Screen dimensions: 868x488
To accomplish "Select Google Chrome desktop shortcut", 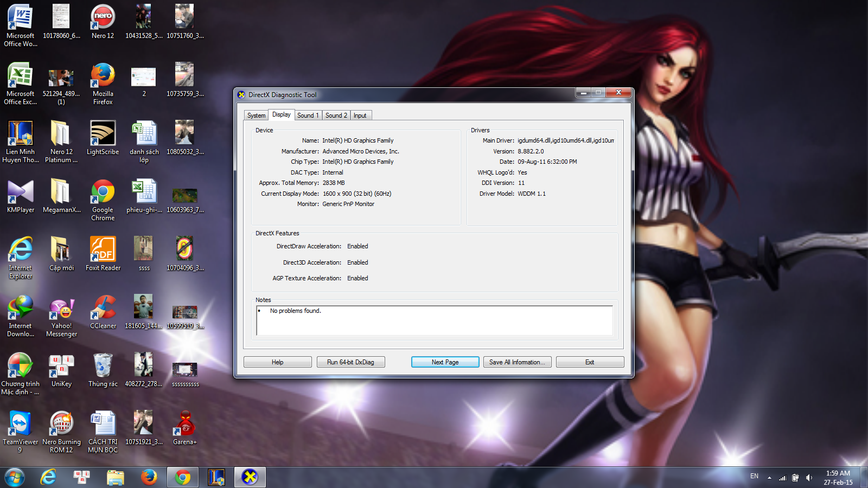I will [x=103, y=200].
